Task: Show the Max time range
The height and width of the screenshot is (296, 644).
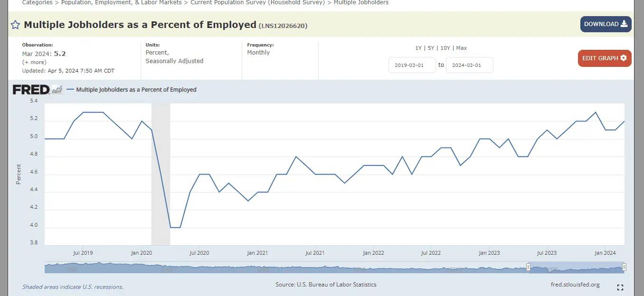Action: (461, 48)
